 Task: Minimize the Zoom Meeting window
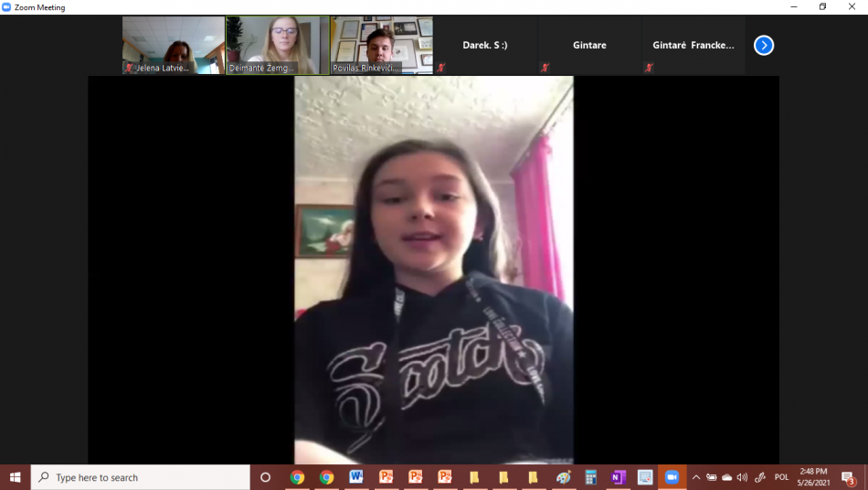794,6
